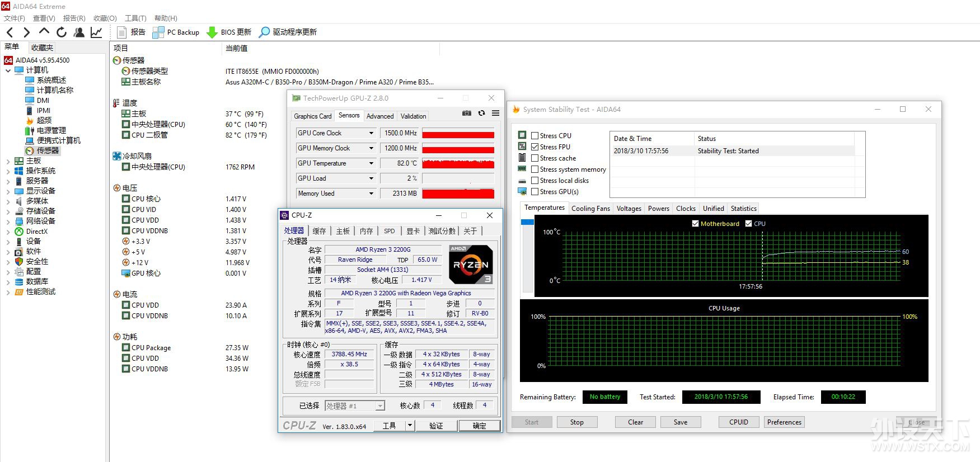Select IPMI item in the tree

tap(38, 110)
